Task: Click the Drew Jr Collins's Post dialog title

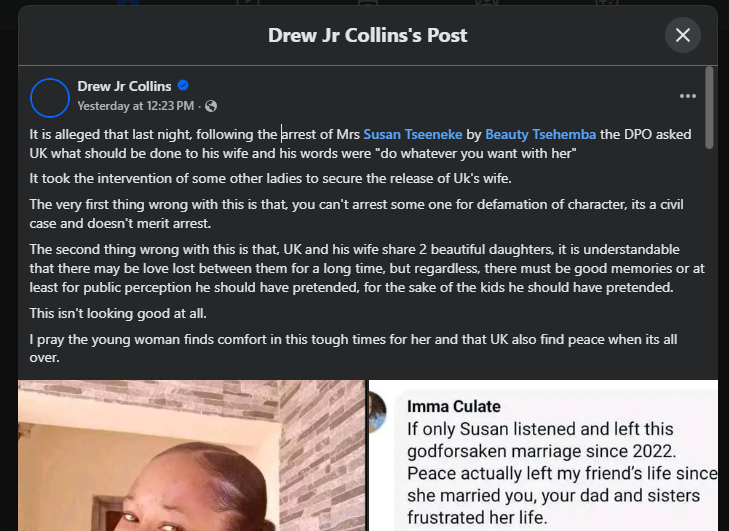Action: coord(367,35)
